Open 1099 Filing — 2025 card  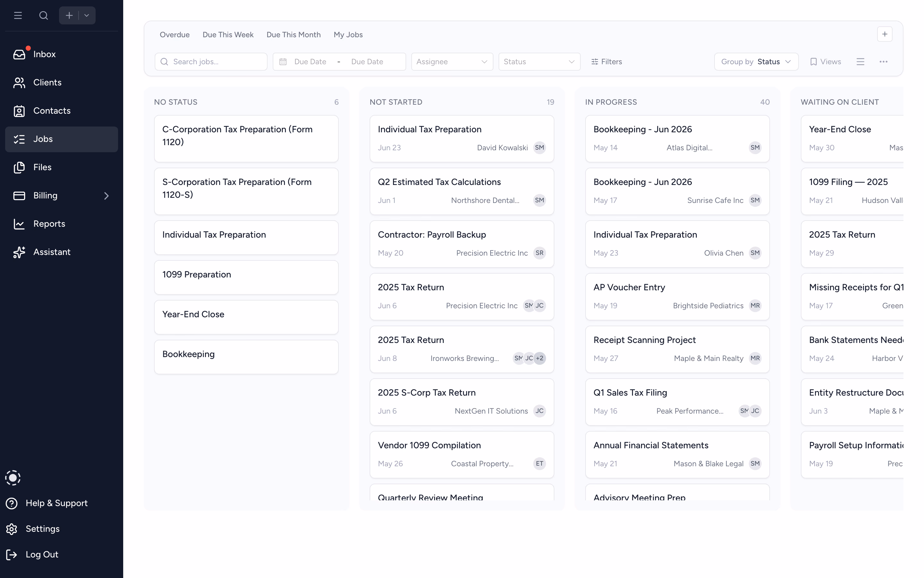pyautogui.click(x=852, y=191)
